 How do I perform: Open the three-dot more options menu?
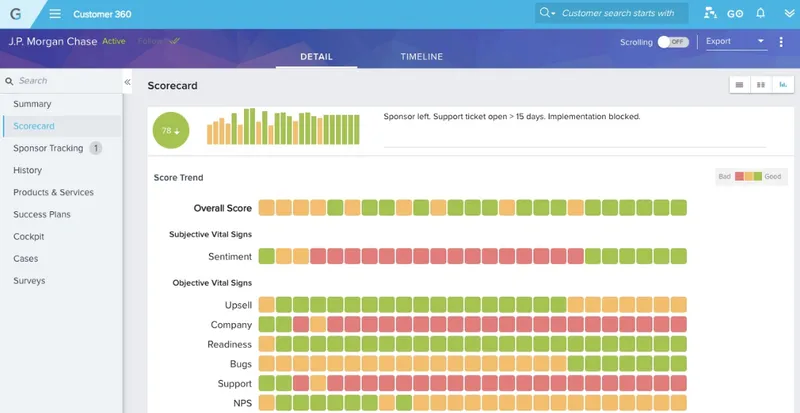click(781, 42)
